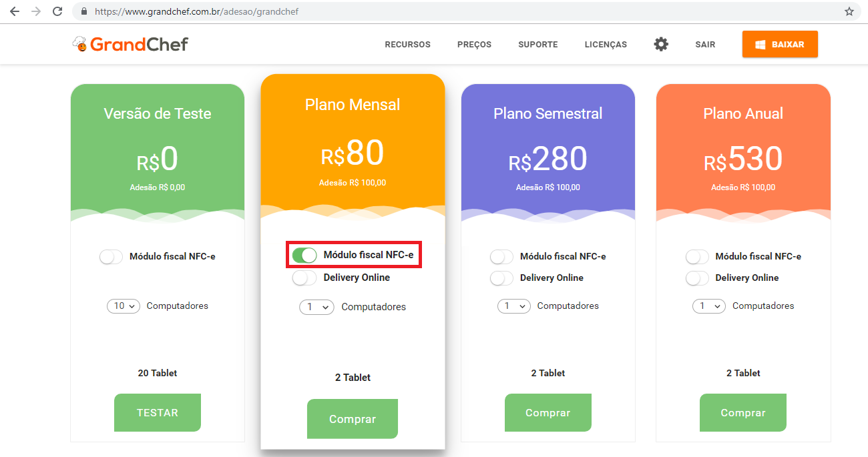Click Comprar under Plano Semestral
868x457 pixels.
pos(548,413)
